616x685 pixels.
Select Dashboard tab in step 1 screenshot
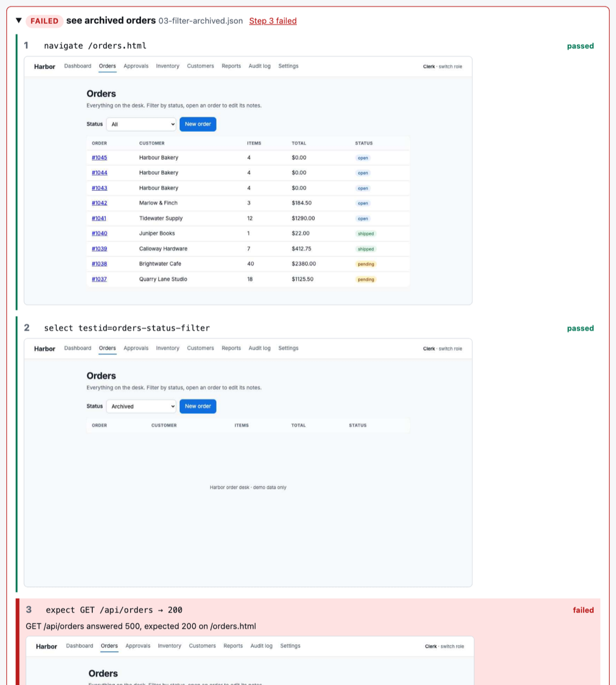(x=78, y=66)
